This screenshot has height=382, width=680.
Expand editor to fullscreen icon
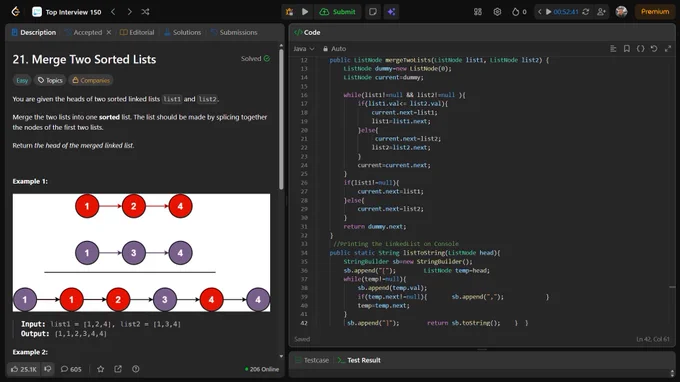click(668, 49)
